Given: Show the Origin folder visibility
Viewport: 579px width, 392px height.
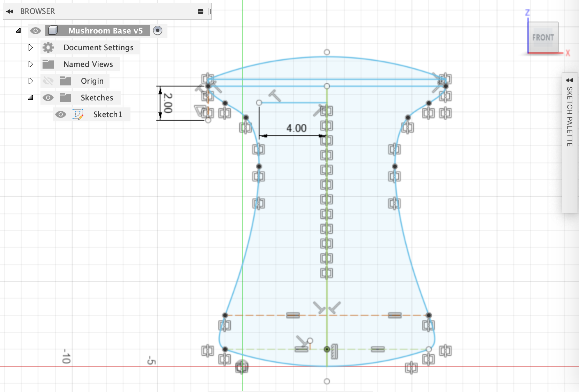Looking at the screenshot, I should click(47, 81).
